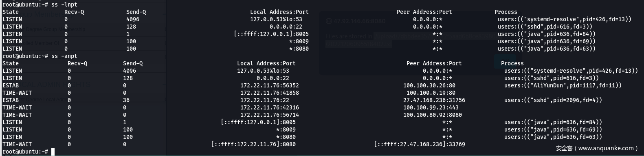Click the www.anquanke.com watermark text
644x156 pixels.
(606, 148)
